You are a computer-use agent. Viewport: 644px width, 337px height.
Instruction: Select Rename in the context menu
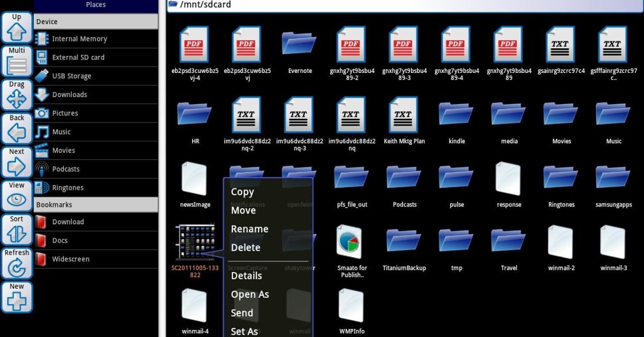click(x=249, y=229)
